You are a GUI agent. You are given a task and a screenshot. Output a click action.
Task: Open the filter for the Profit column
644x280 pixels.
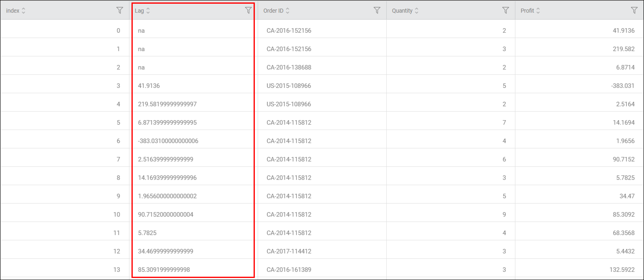point(634,10)
